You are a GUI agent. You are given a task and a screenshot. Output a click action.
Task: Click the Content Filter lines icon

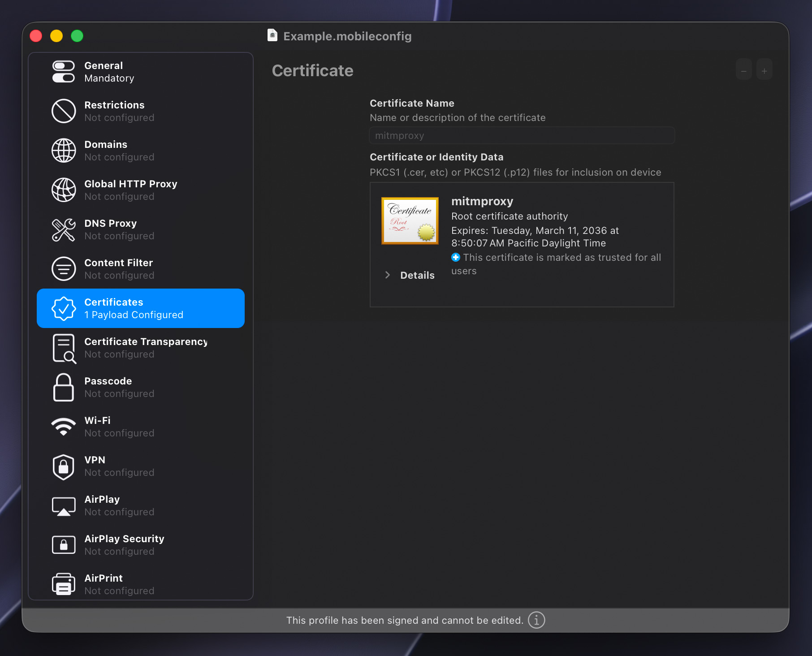coord(64,269)
